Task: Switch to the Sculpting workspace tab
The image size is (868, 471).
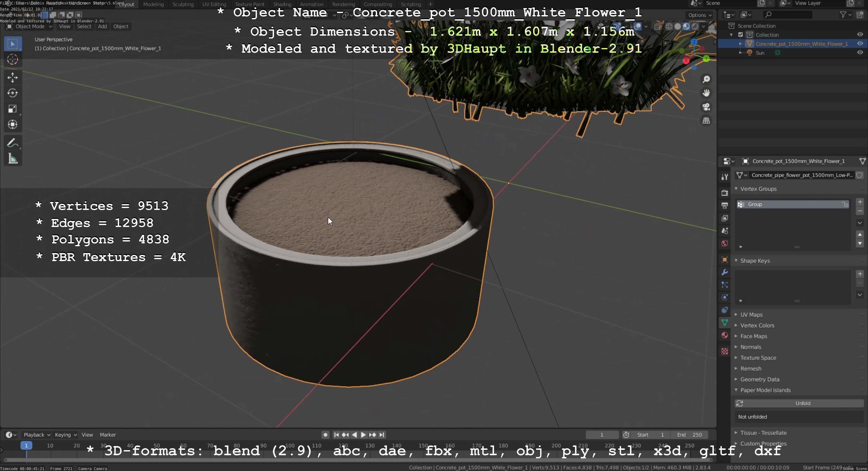Action: [x=183, y=4]
